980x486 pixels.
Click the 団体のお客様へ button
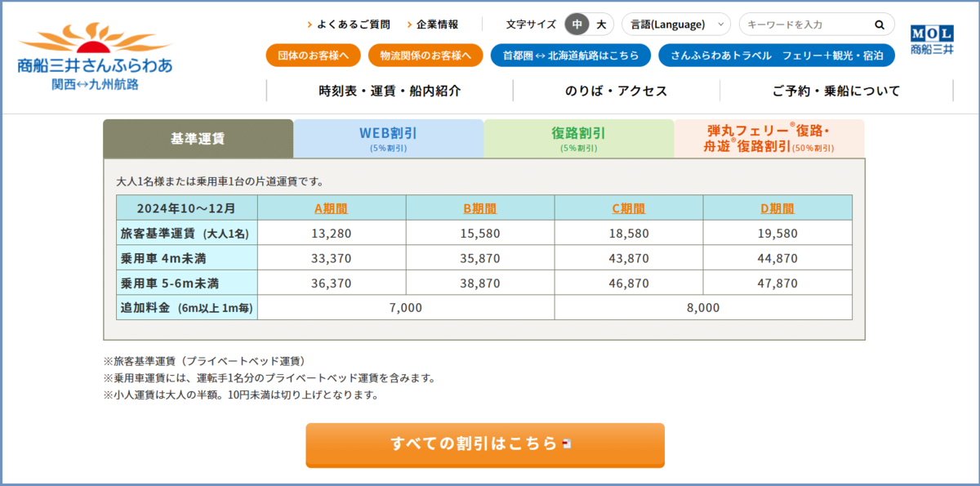[313, 56]
